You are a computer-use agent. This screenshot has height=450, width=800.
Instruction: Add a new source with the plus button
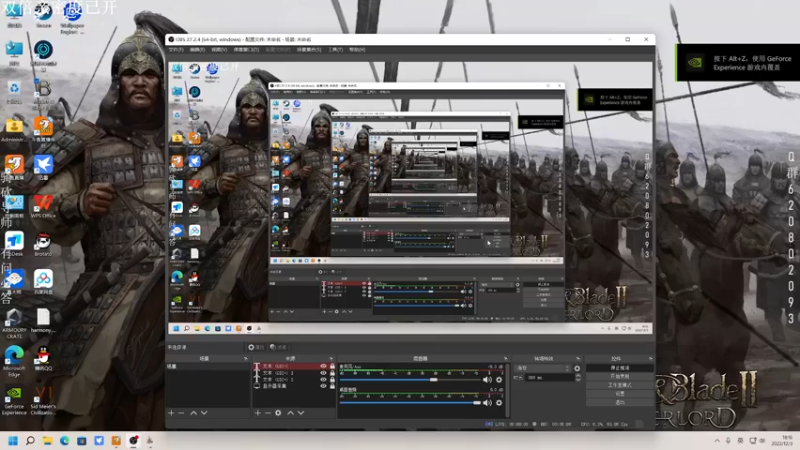[258, 413]
